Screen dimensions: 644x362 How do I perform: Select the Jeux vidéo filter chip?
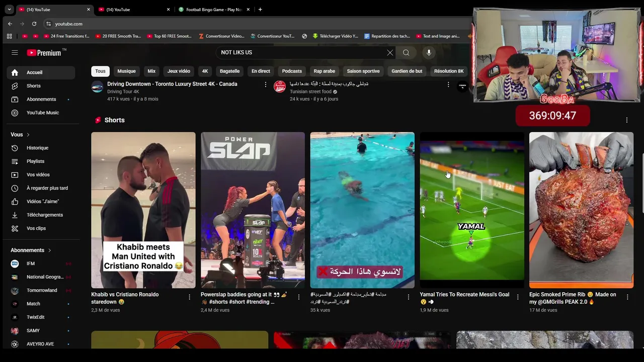pyautogui.click(x=179, y=71)
